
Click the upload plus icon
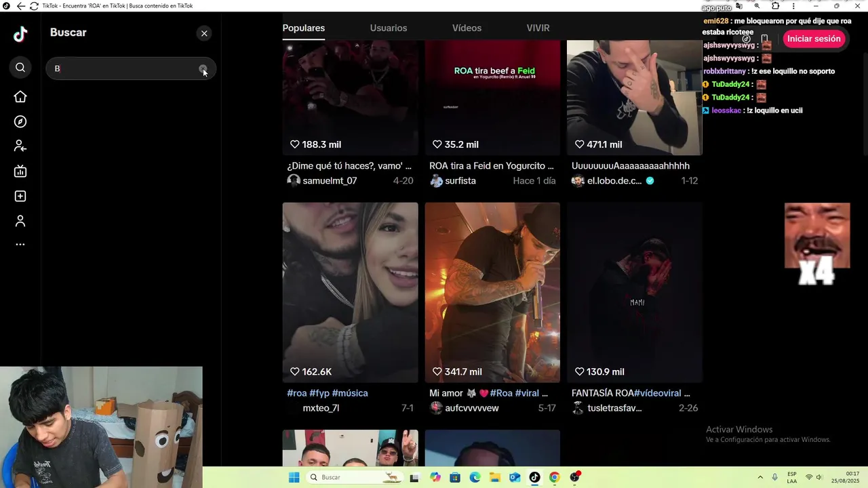pyautogui.click(x=20, y=196)
